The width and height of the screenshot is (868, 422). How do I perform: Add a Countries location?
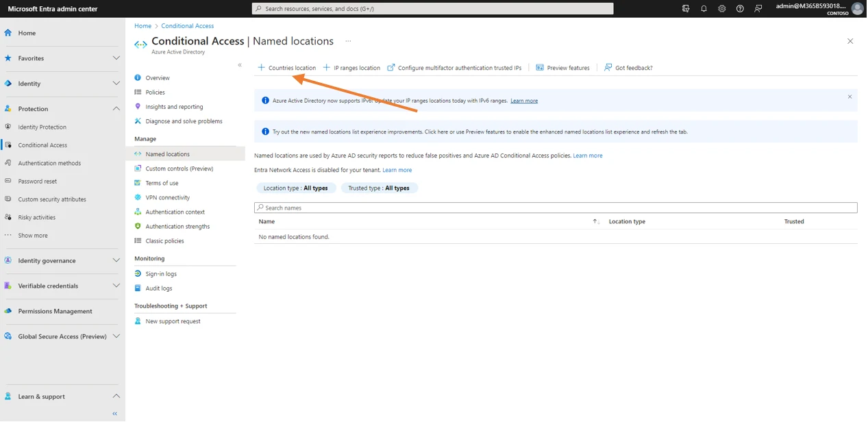(286, 68)
